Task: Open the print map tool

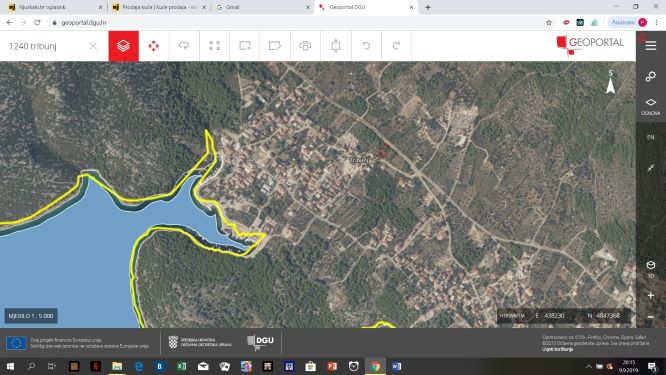Action: click(305, 46)
